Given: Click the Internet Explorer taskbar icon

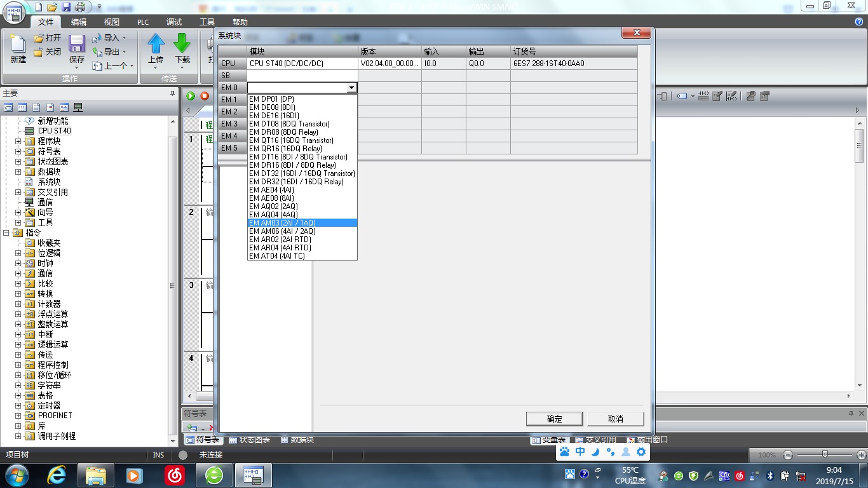Looking at the screenshot, I should 57,475.
